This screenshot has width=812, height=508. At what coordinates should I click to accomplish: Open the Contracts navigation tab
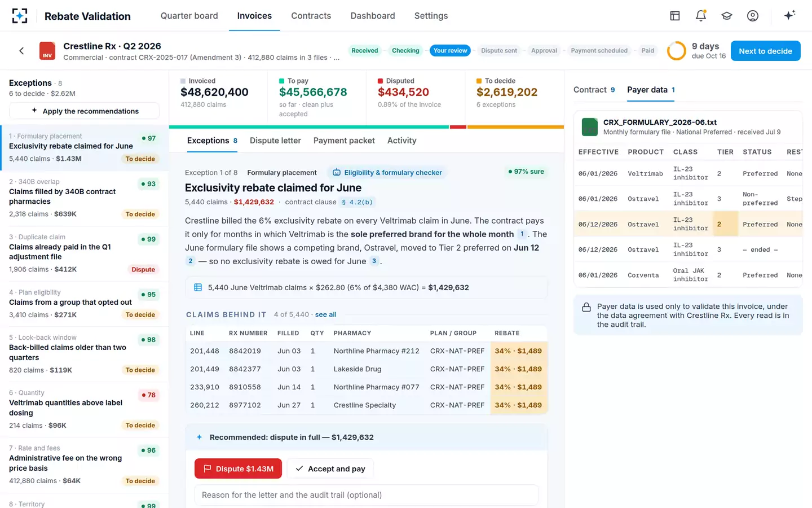[311, 16]
